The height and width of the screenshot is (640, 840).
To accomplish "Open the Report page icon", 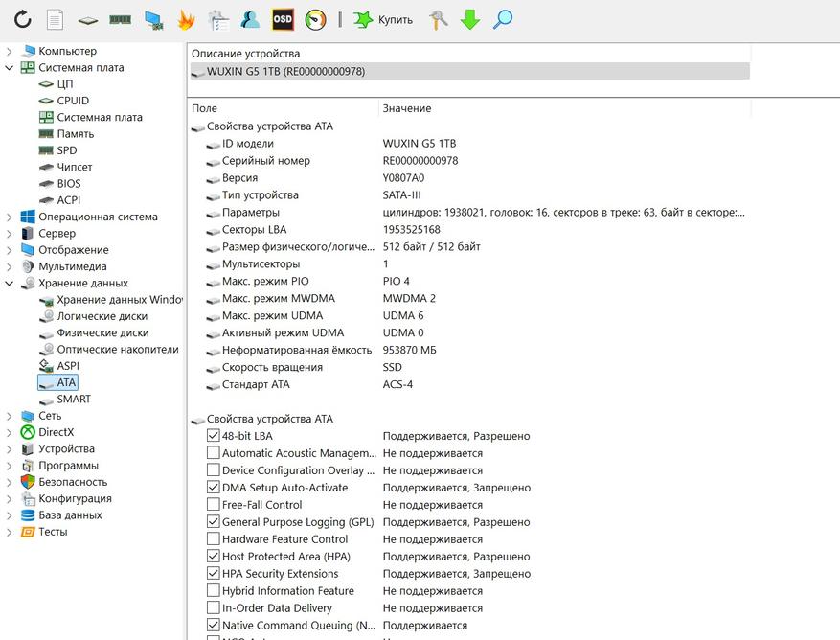I will [55, 20].
